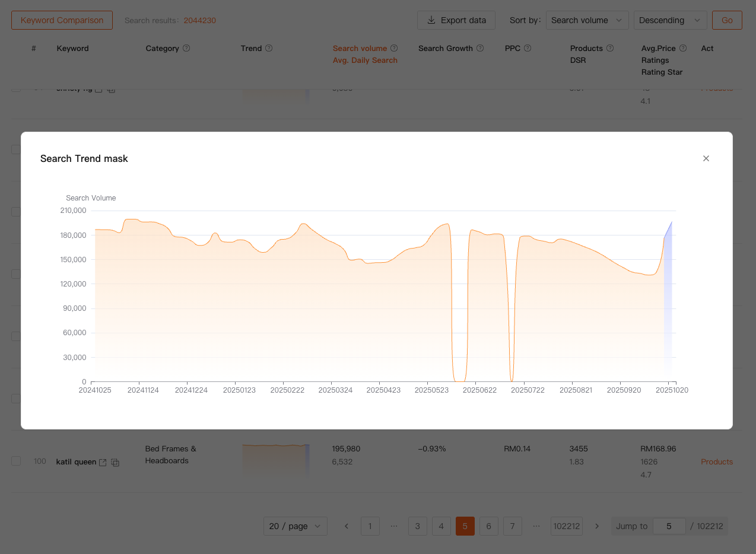Click the Search volume help icon
The width and height of the screenshot is (756, 554).
click(x=394, y=49)
